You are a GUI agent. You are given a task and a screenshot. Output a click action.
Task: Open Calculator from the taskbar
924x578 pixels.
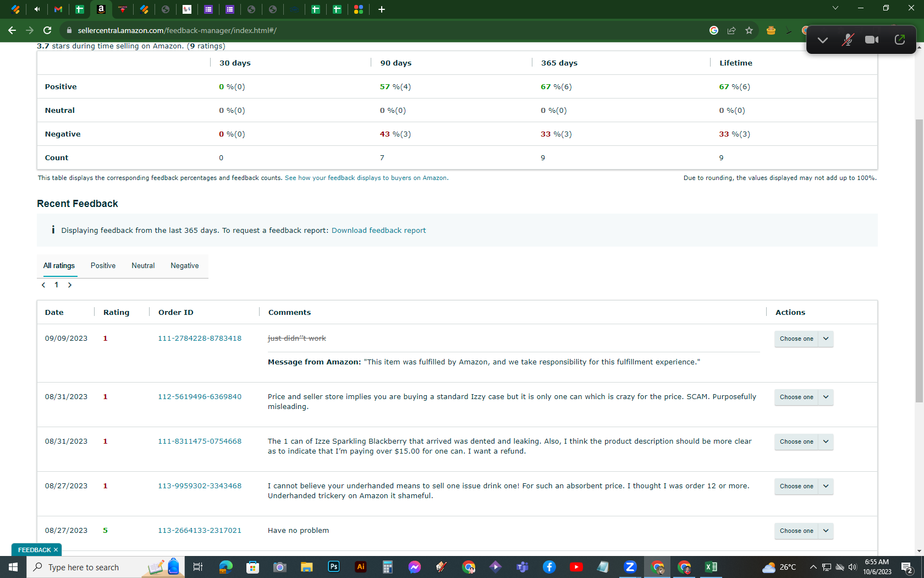point(388,567)
